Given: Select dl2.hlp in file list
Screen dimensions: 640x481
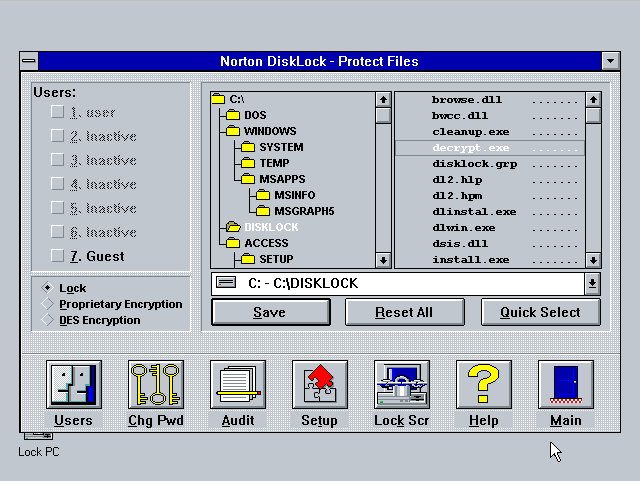Looking at the screenshot, I should (x=490, y=180).
